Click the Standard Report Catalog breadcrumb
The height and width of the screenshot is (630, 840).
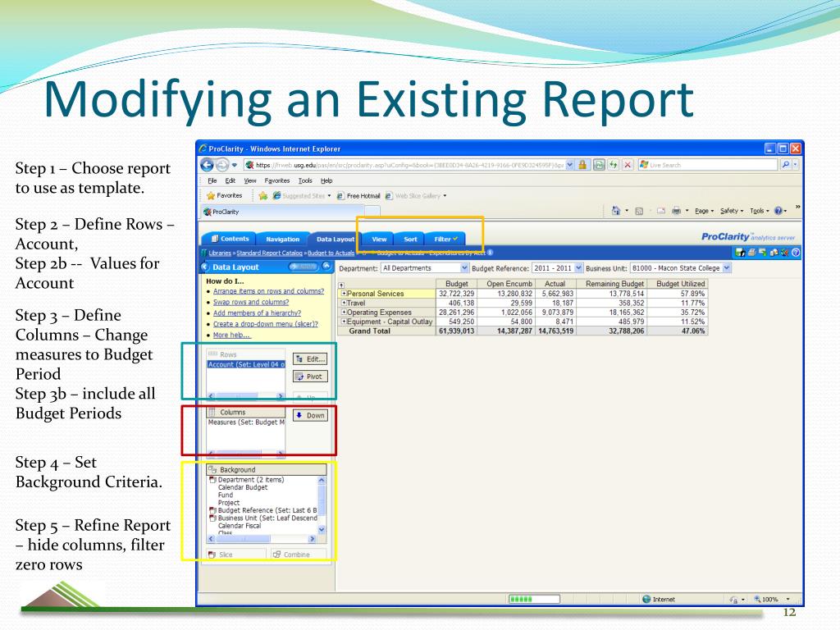click(269, 253)
